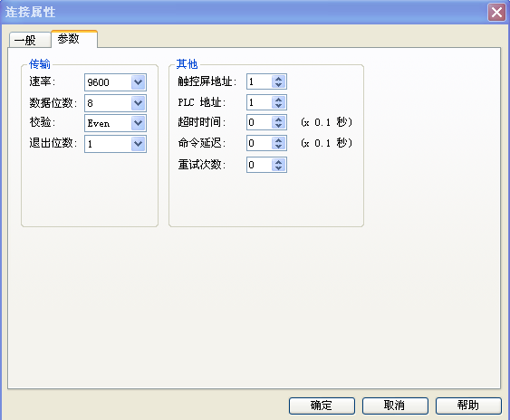Click the 取消 cancel button

coord(395,406)
